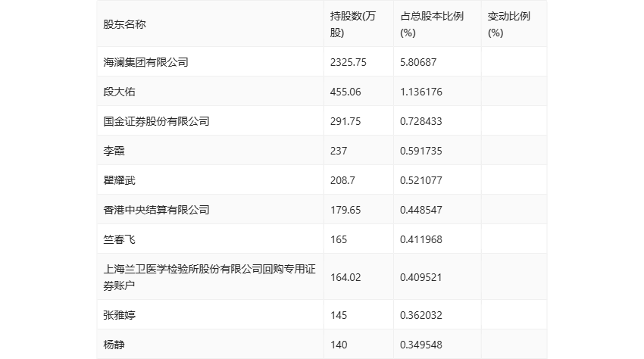644x359 pixels.
Task: Click the holding value 164.02
Action: pos(345,277)
